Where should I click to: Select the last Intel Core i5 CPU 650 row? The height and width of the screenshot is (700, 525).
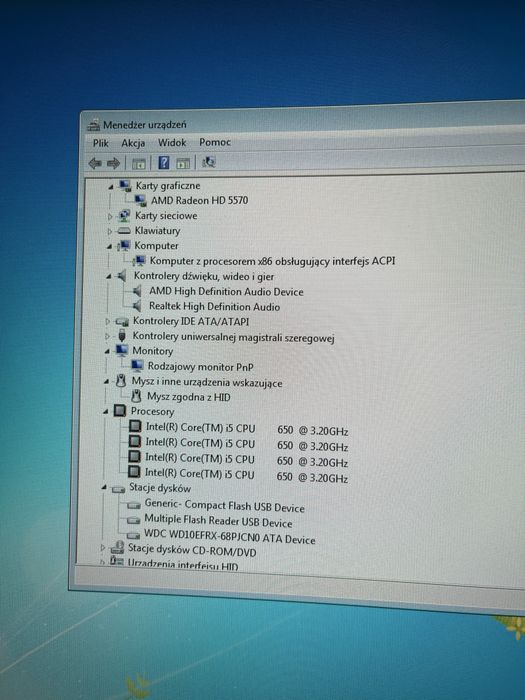coord(246,475)
